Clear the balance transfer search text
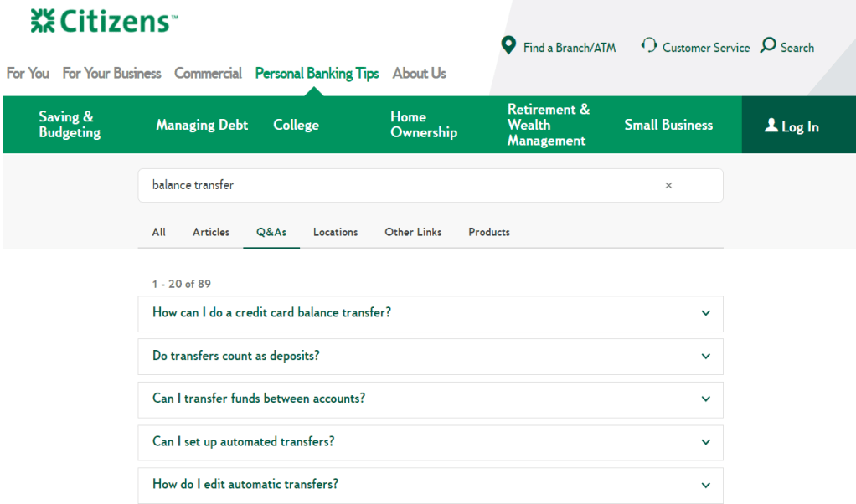 tap(668, 186)
